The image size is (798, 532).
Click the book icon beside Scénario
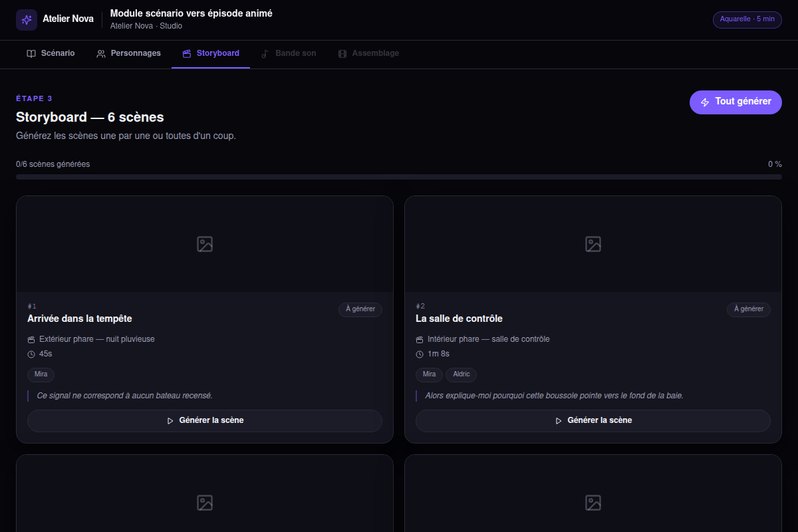click(31, 53)
